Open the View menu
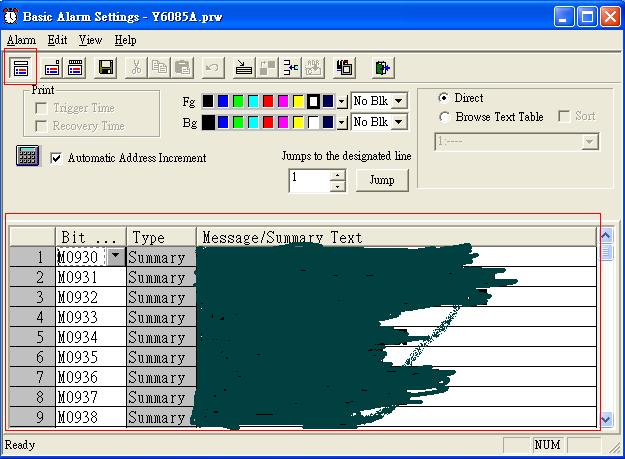Viewport: 625px width, 459px height. tap(90, 40)
